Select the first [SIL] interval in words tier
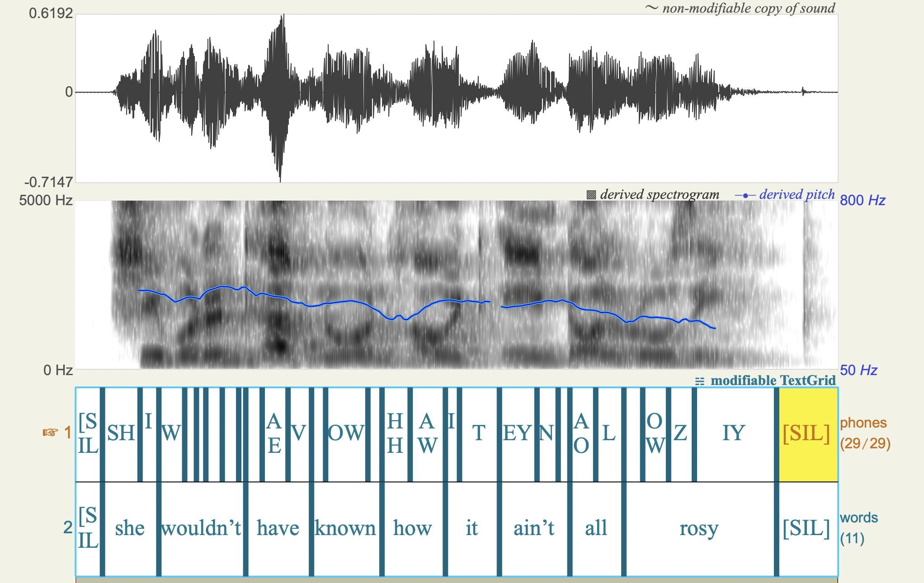The width and height of the screenshot is (924, 583). tap(88, 529)
